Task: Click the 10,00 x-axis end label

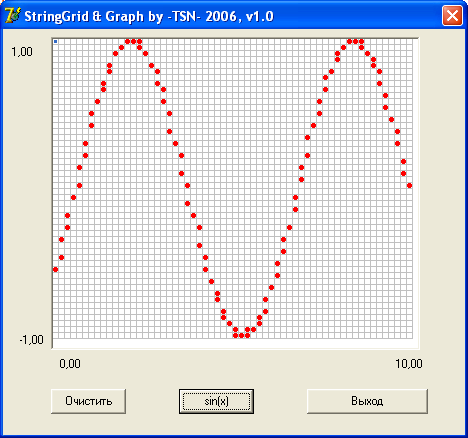Action: point(409,363)
